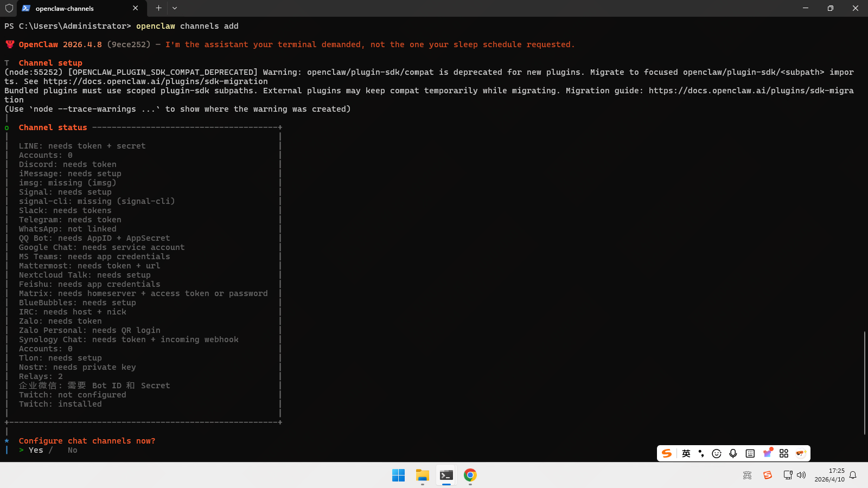Click 'Slack: needs tokens' line

click(x=65, y=210)
